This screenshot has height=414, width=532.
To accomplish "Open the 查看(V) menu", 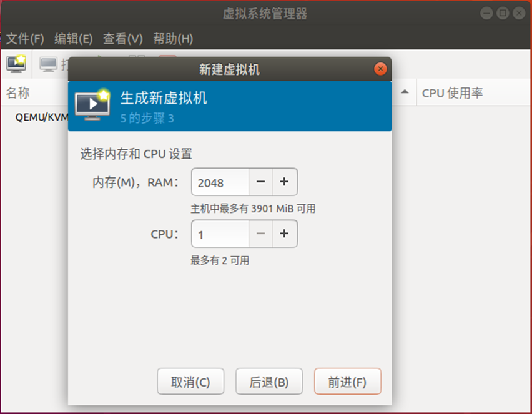I will point(123,39).
